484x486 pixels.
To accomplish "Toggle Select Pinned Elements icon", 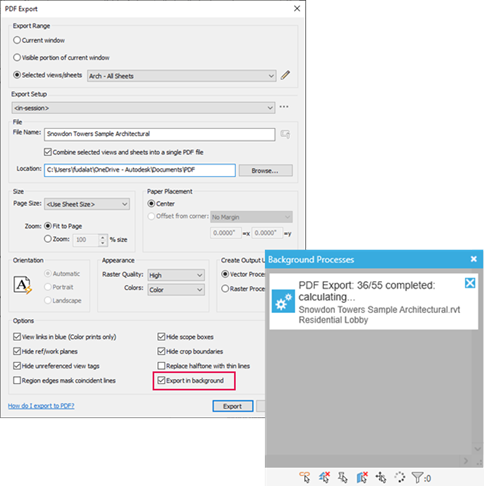I will tap(343, 477).
